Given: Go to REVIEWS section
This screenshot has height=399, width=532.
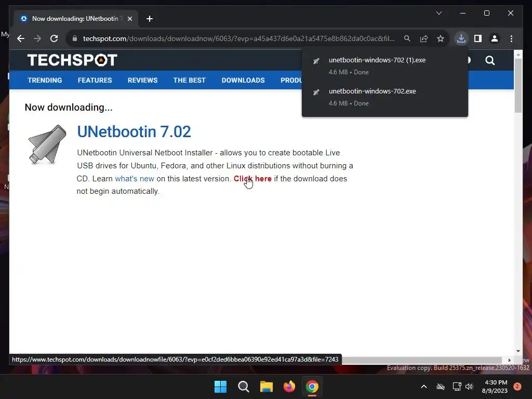Looking at the screenshot, I should [142, 81].
